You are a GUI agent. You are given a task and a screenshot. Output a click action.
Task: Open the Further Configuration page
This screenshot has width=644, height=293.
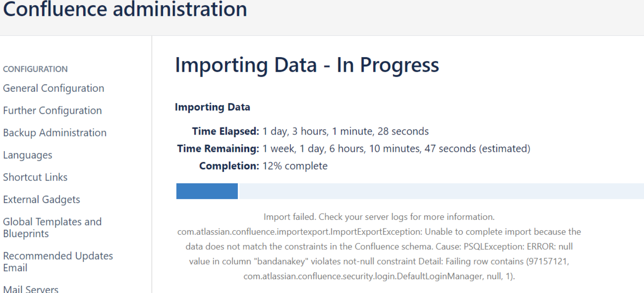coord(52,110)
